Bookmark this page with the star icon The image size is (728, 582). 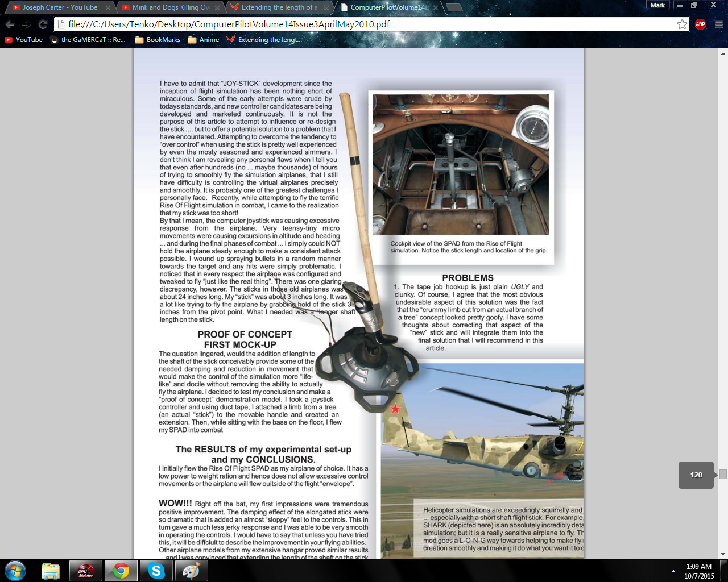click(x=682, y=24)
